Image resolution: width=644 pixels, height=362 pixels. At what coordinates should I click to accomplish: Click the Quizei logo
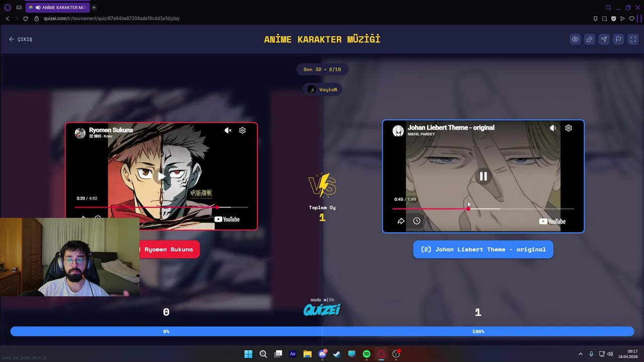click(322, 310)
